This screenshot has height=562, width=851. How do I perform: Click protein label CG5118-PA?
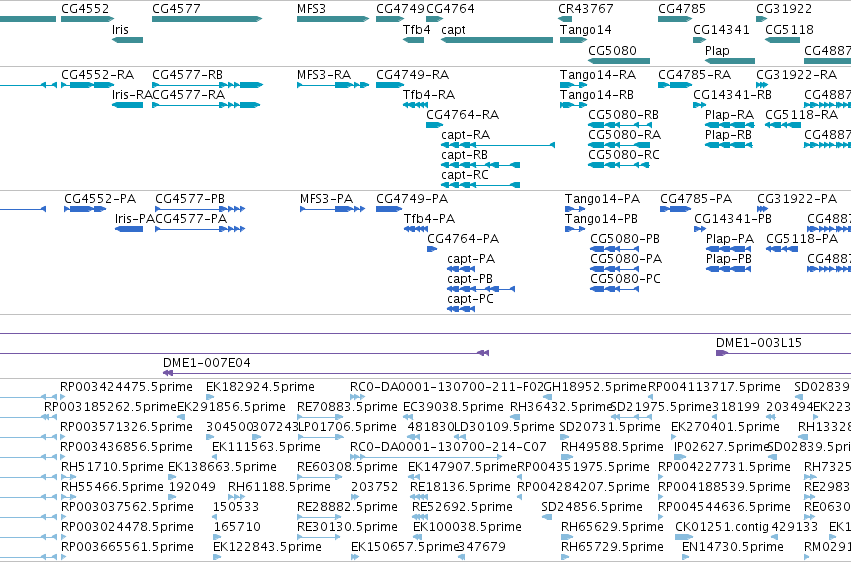click(x=802, y=239)
